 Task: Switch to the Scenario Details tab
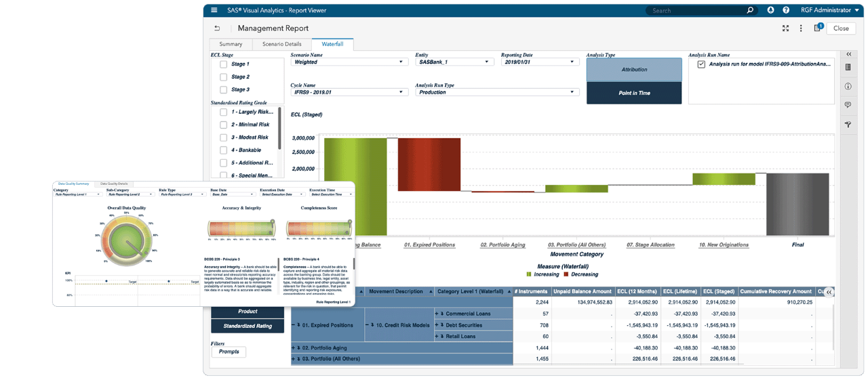(x=282, y=44)
